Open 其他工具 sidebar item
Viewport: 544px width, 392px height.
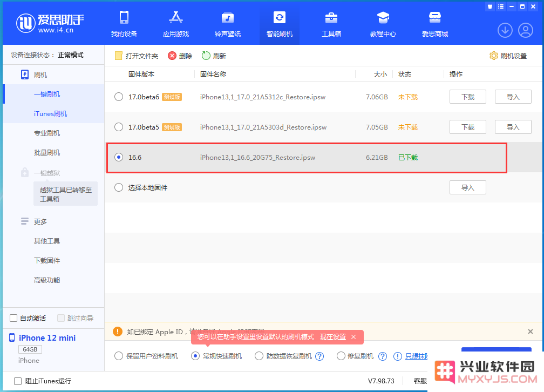(47, 241)
